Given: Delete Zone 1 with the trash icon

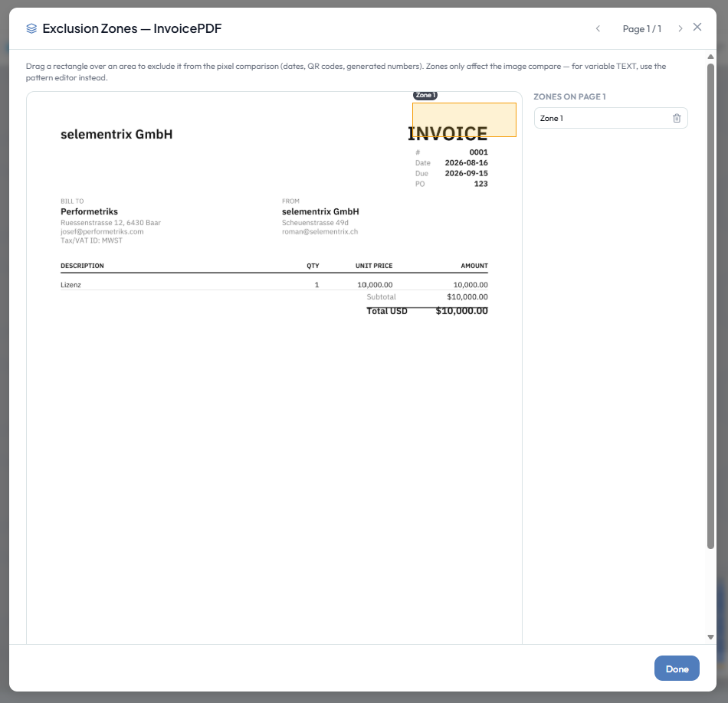Looking at the screenshot, I should point(677,119).
